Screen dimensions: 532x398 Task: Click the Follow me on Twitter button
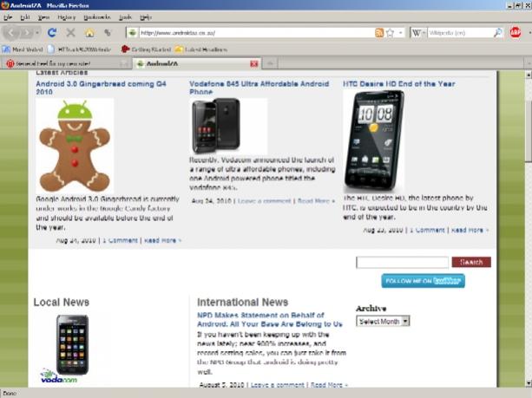[424, 281]
